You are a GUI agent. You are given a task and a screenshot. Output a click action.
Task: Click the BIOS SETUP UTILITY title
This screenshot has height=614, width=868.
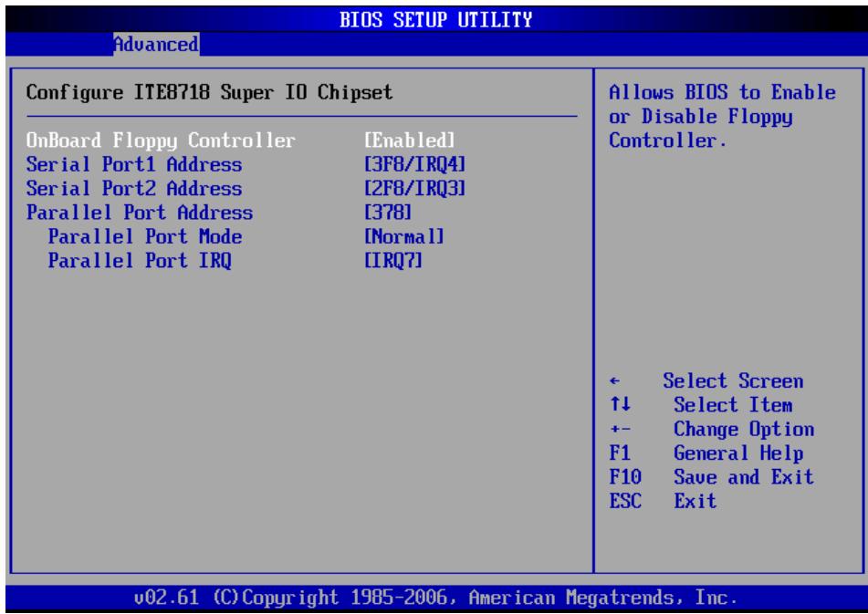click(x=435, y=20)
